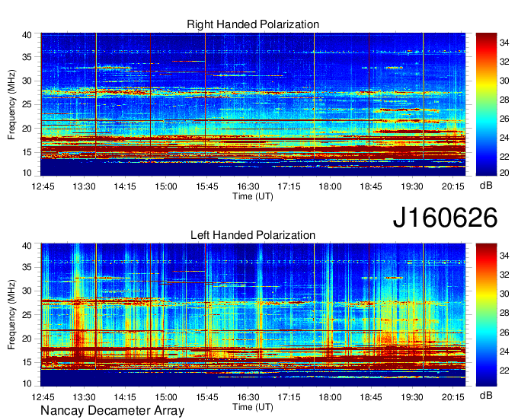
Task: Click the "14:15" time tick of Left Handed plot
Action: tap(125, 397)
